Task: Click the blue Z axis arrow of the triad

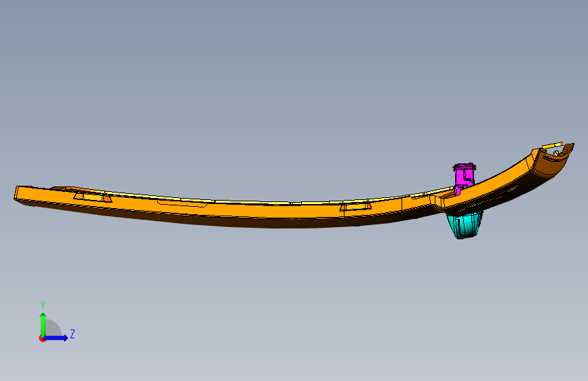Action: 56,338
